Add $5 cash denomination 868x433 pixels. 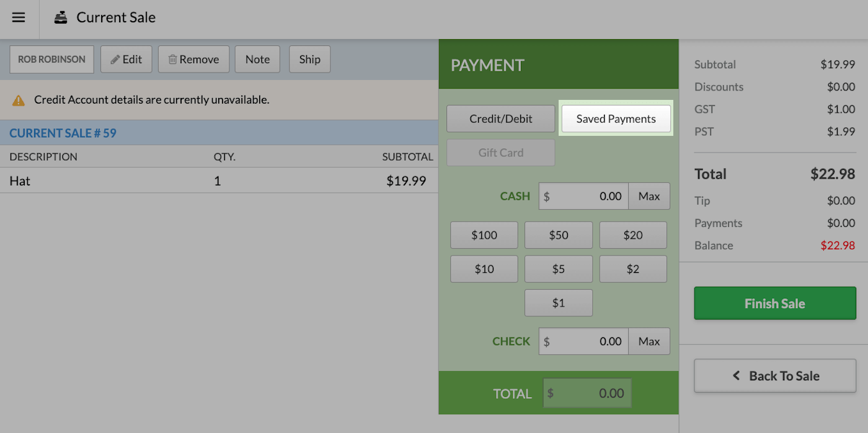tap(559, 269)
